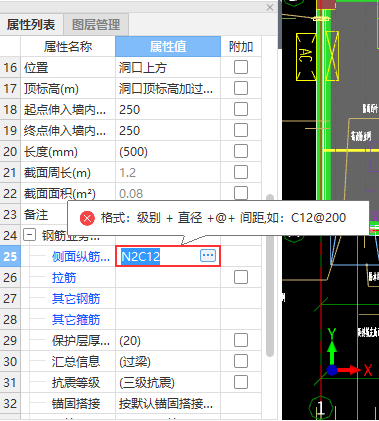Select (20) value of 保护层厚
This screenshot has width=379, height=421.
(x=168, y=341)
